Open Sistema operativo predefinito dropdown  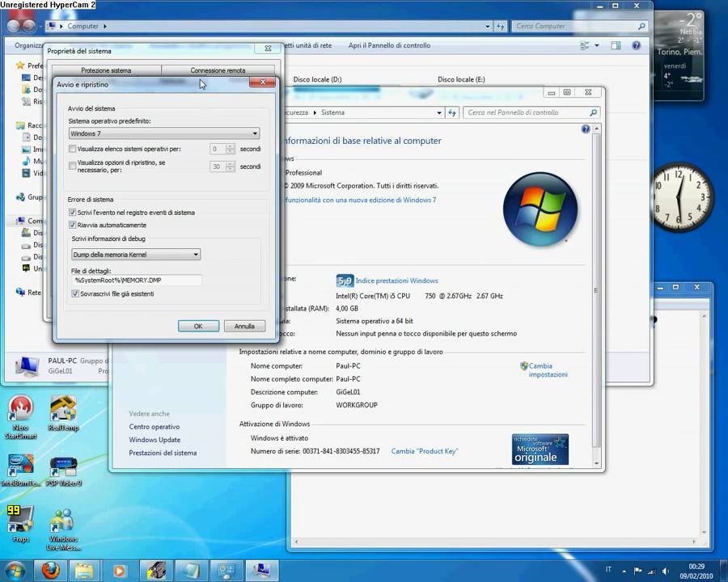tap(164, 133)
